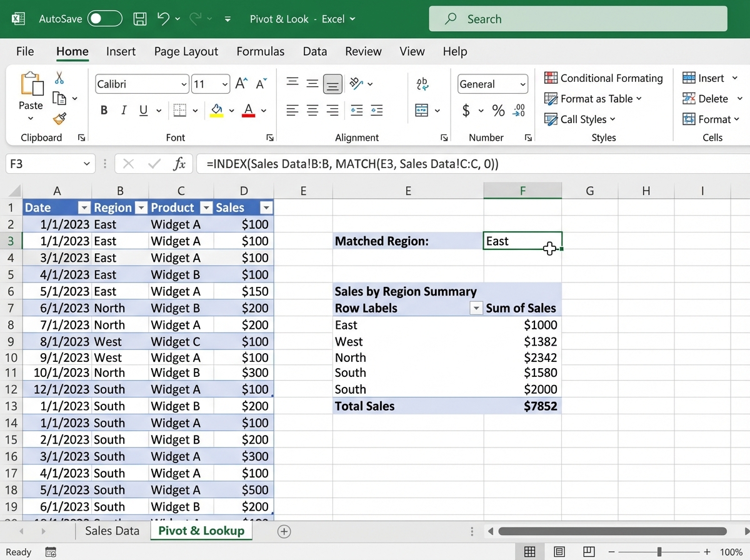Align text left
This screenshot has height=560, width=750.
[292, 111]
